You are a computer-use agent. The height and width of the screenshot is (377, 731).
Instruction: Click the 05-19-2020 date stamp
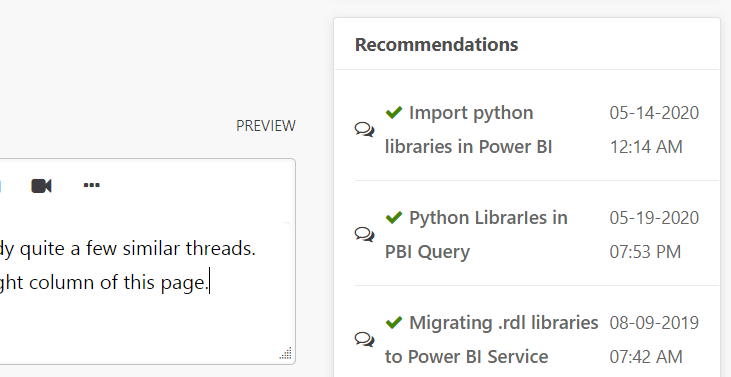pos(654,218)
